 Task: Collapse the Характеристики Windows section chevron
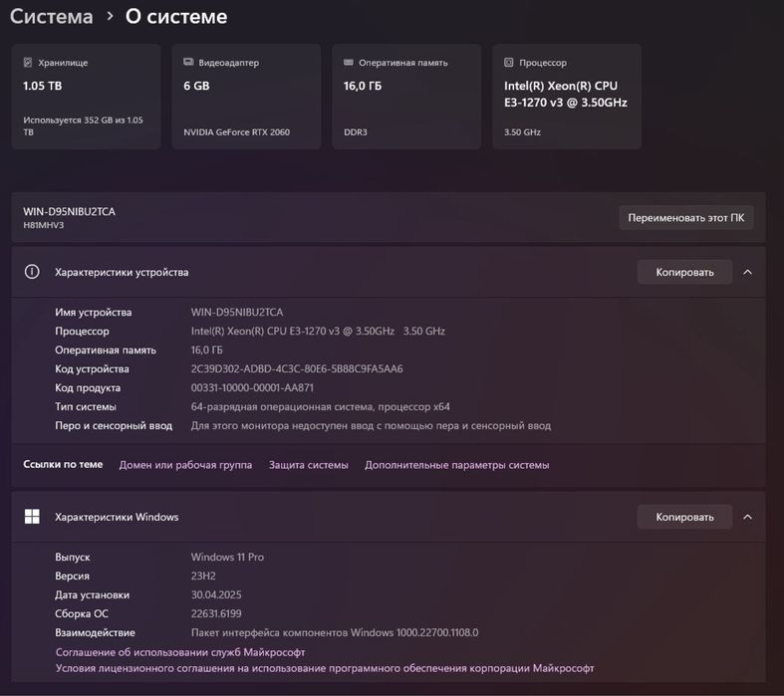pyautogui.click(x=747, y=517)
